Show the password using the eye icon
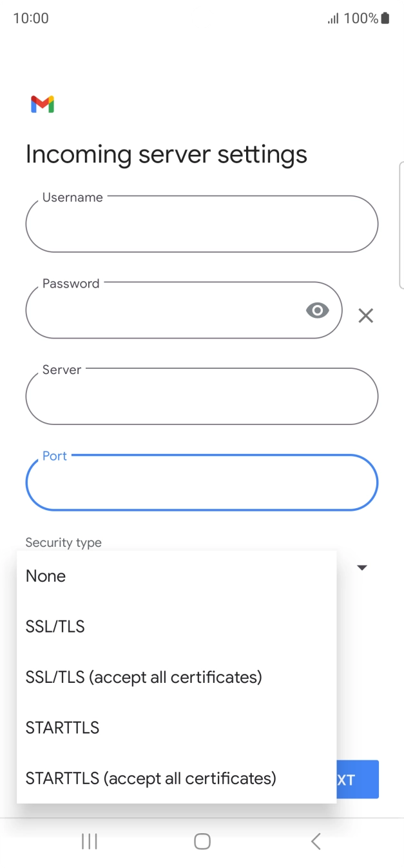 point(317,310)
